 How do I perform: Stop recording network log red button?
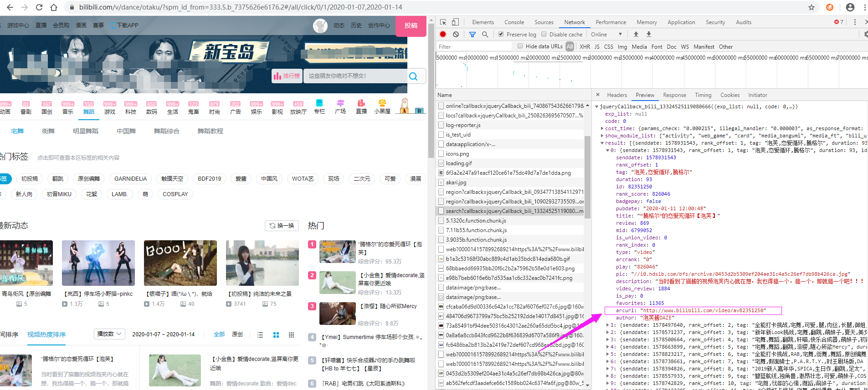[x=443, y=34]
